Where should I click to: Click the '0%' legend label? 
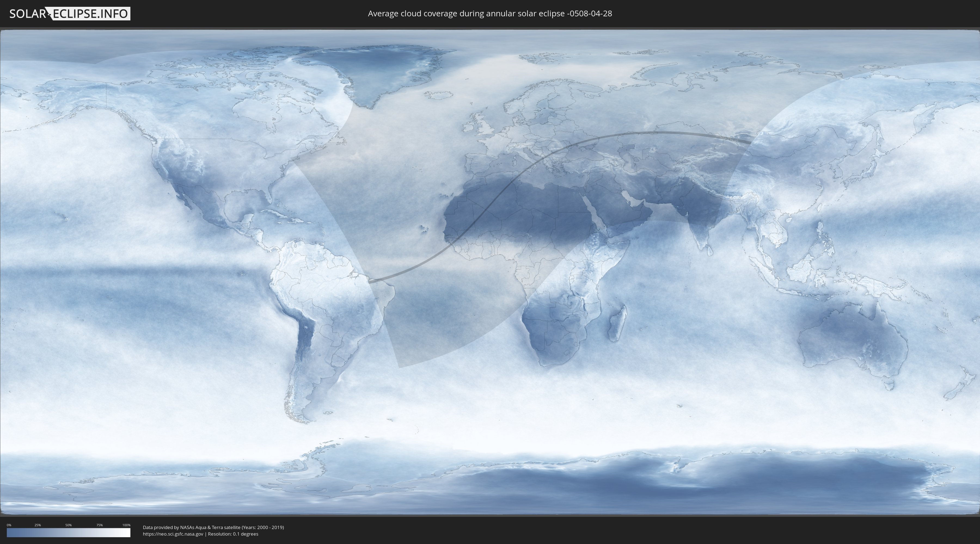9,525
